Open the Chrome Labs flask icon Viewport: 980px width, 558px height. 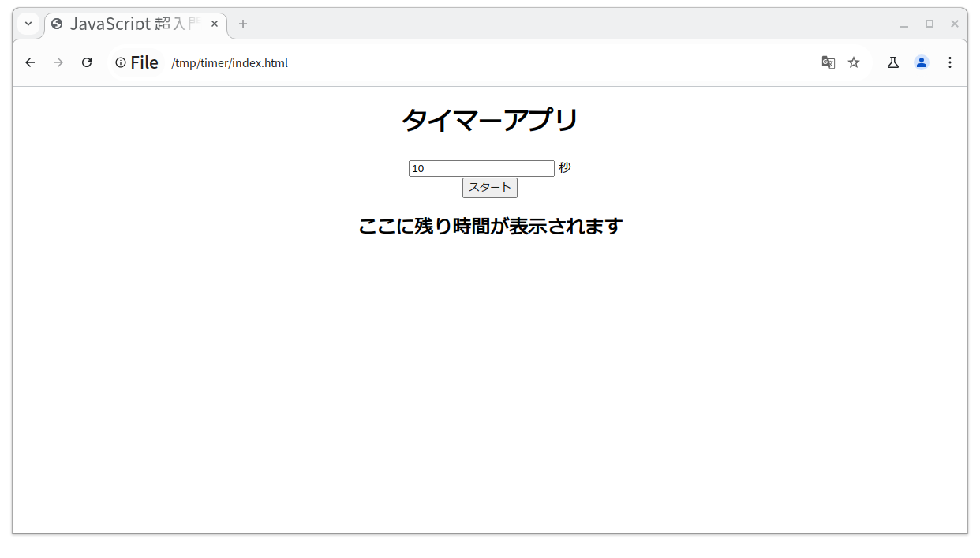coord(892,62)
